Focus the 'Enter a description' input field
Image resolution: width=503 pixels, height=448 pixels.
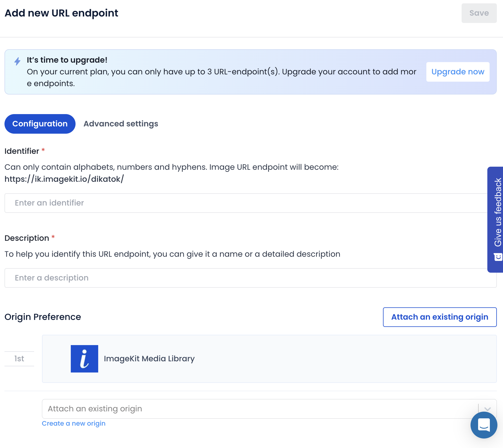(x=246, y=278)
